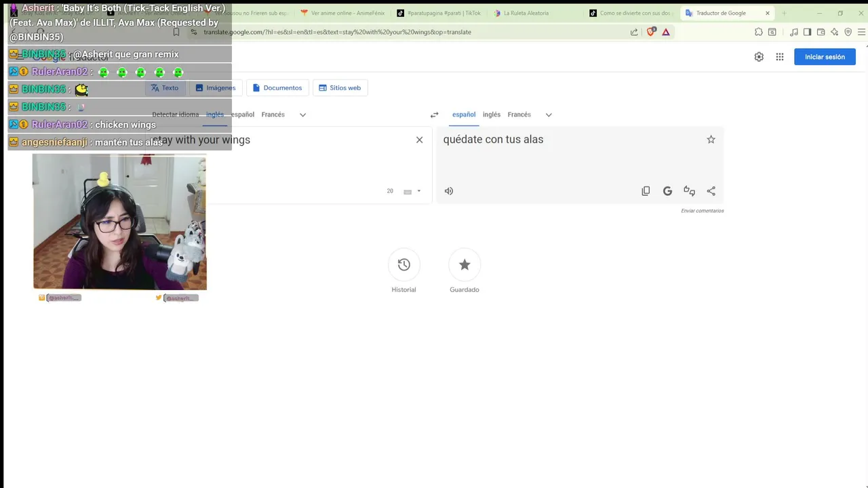Viewport: 868px width, 488px height.
Task: Switch to the #paratupagina TikTok tab
Action: (x=439, y=13)
